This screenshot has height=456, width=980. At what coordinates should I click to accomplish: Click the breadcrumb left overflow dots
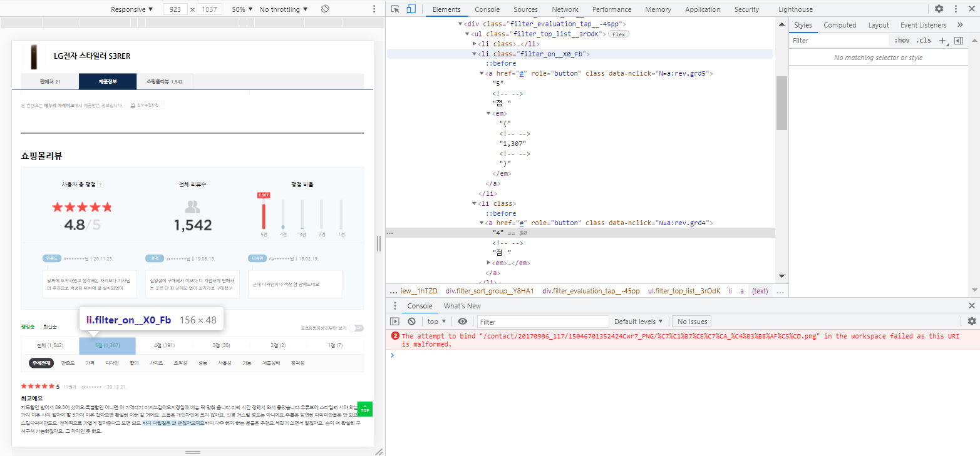(393, 291)
